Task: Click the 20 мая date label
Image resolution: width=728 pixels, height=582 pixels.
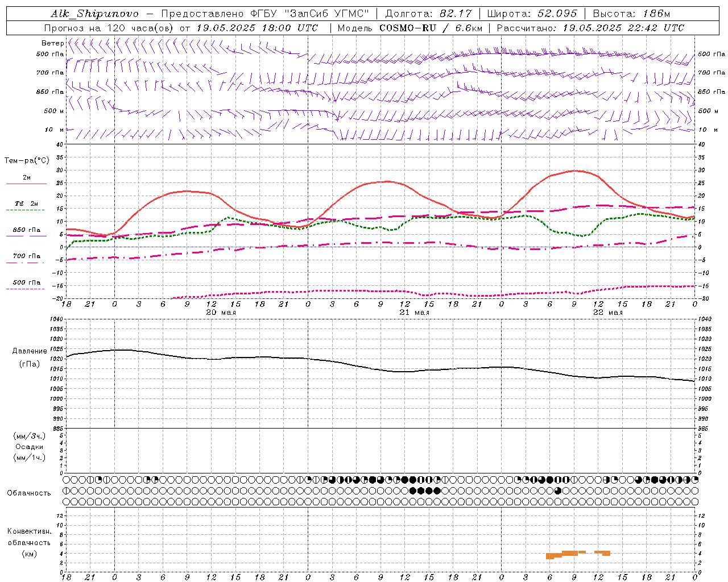Action: click(221, 313)
